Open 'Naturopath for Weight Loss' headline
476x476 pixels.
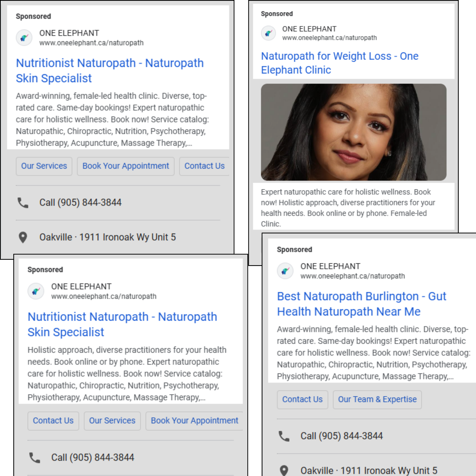click(x=340, y=63)
